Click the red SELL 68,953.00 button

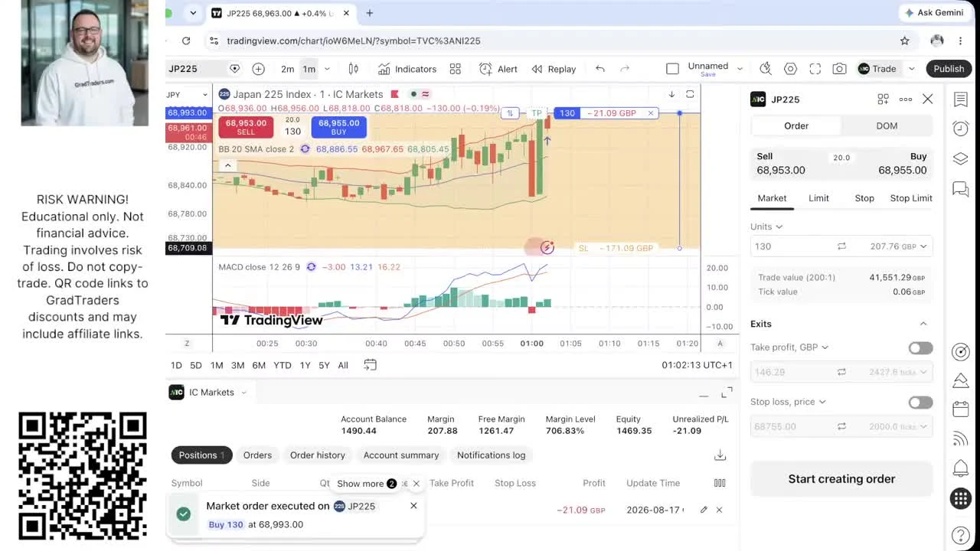[246, 127]
